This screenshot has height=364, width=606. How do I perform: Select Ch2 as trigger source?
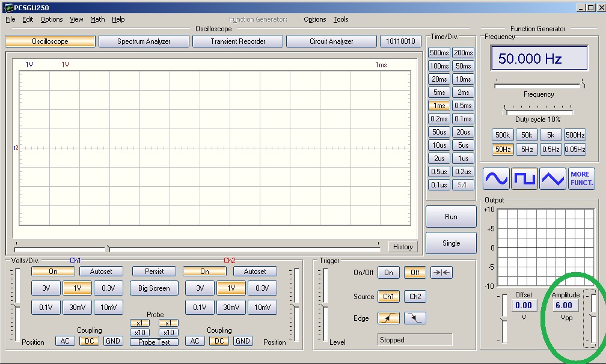(x=415, y=297)
